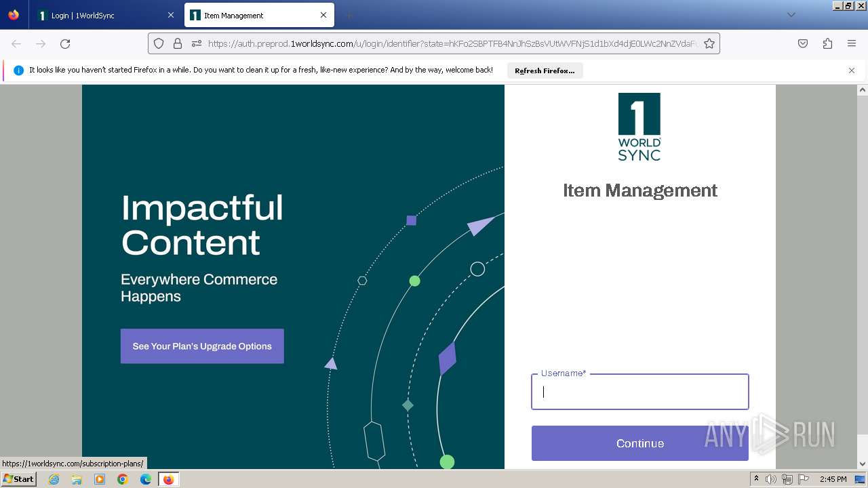Dismiss the Firefox notification bar
This screenshot has height=488, width=868.
click(x=852, y=70)
